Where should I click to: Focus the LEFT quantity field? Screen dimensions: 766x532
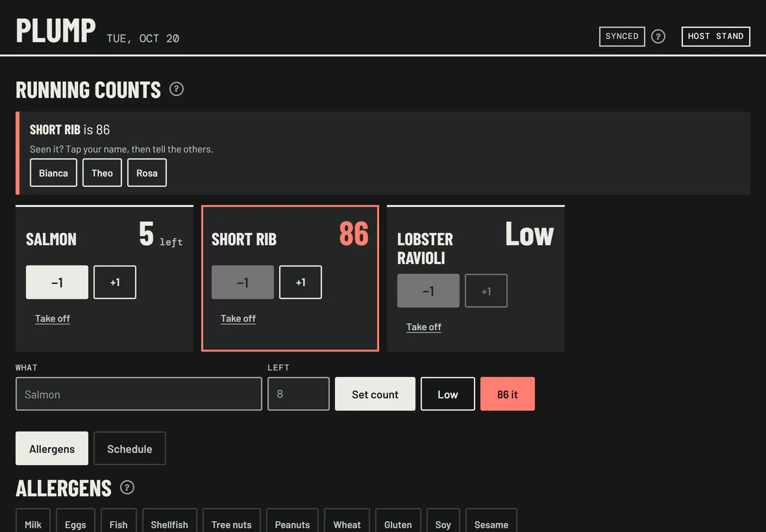299,394
